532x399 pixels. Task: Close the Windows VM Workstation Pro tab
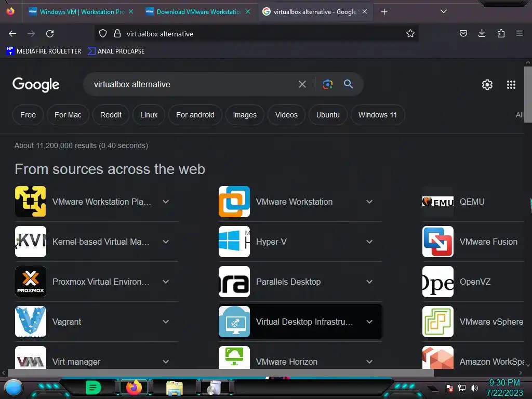click(131, 11)
